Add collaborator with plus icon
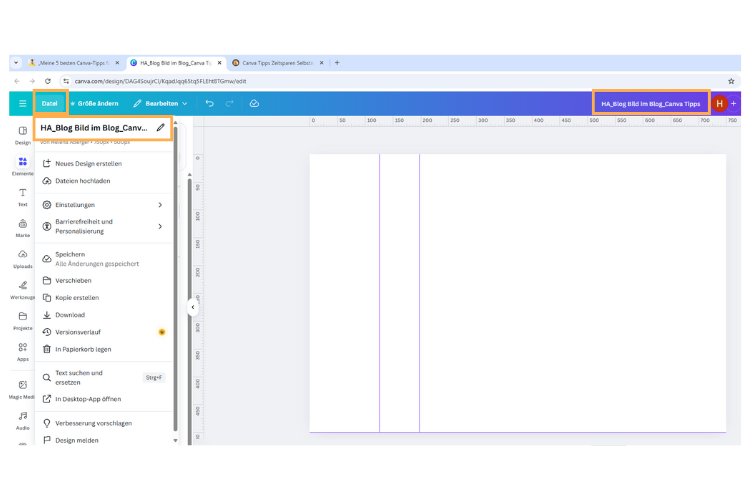 [734, 103]
